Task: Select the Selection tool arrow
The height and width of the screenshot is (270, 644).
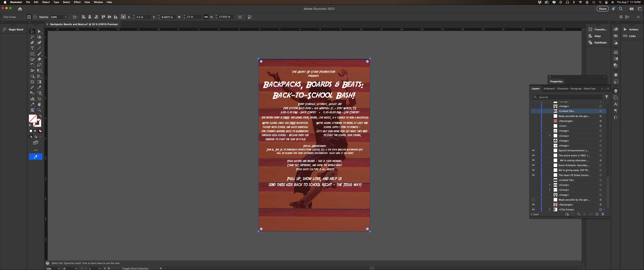Action: click(x=32, y=31)
